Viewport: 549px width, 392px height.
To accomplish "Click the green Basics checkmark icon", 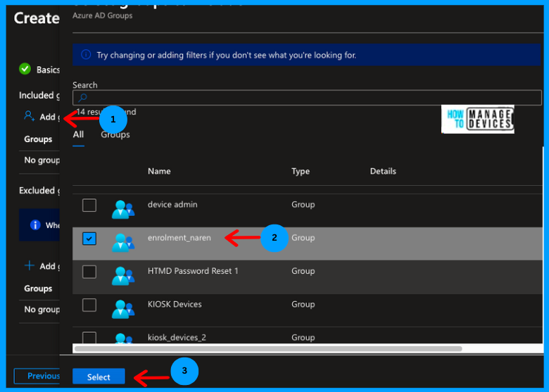I will pyautogui.click(x=25, y=69).
